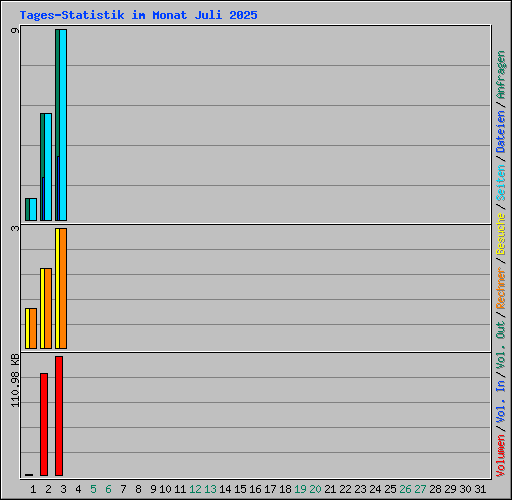Click the small cyan bar for day 1

[x=33, y=209]
